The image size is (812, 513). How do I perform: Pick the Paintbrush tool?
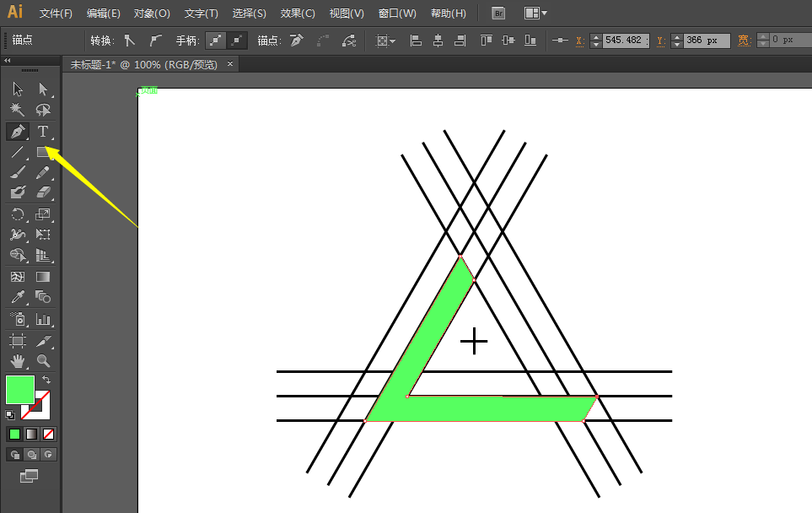click(18, 172)
